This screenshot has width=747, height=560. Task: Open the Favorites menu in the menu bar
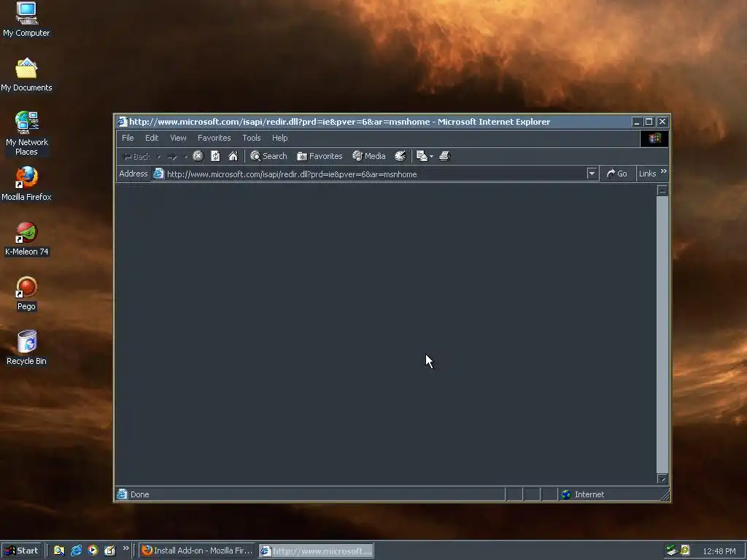point(214,138)
